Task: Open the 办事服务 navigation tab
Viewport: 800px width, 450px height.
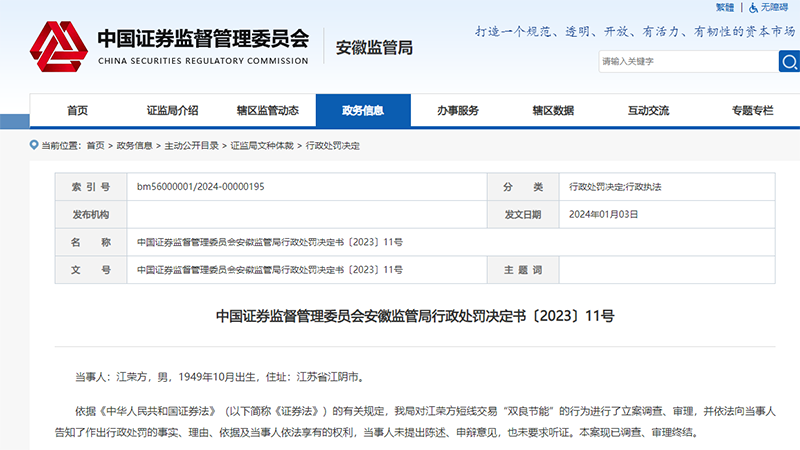Action: 458,110
